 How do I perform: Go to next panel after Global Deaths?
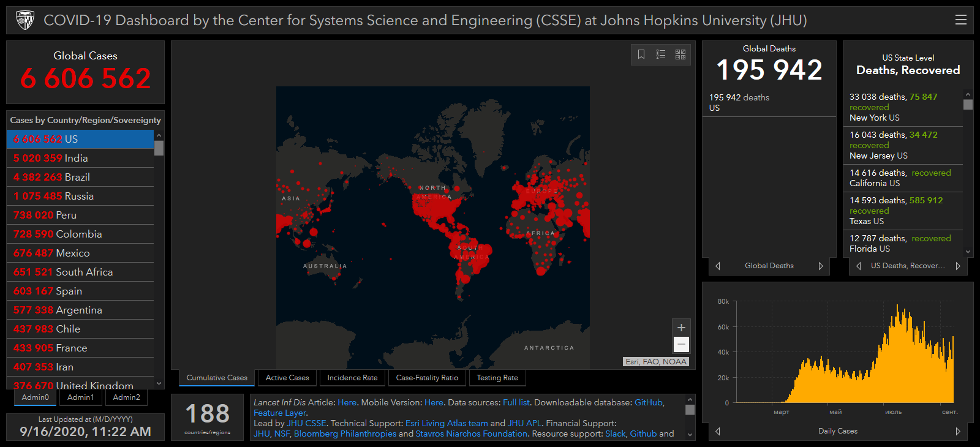[821, 266]
